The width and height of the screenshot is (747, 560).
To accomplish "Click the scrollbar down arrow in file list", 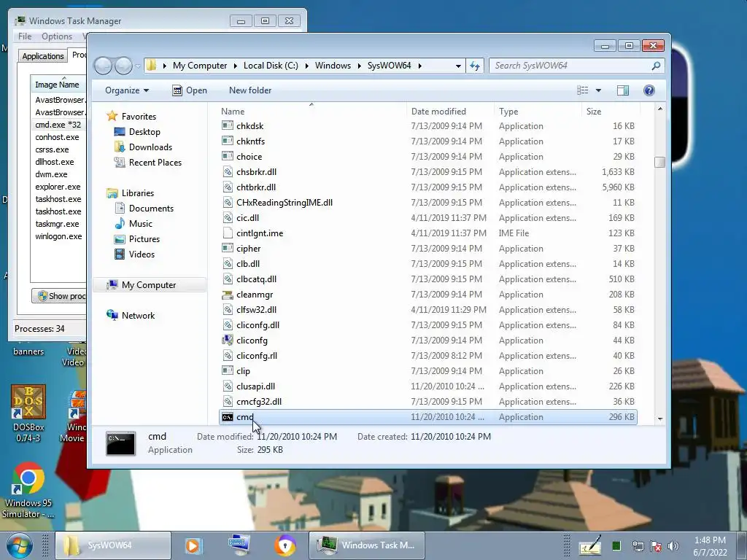I will (x=659, y=419).
